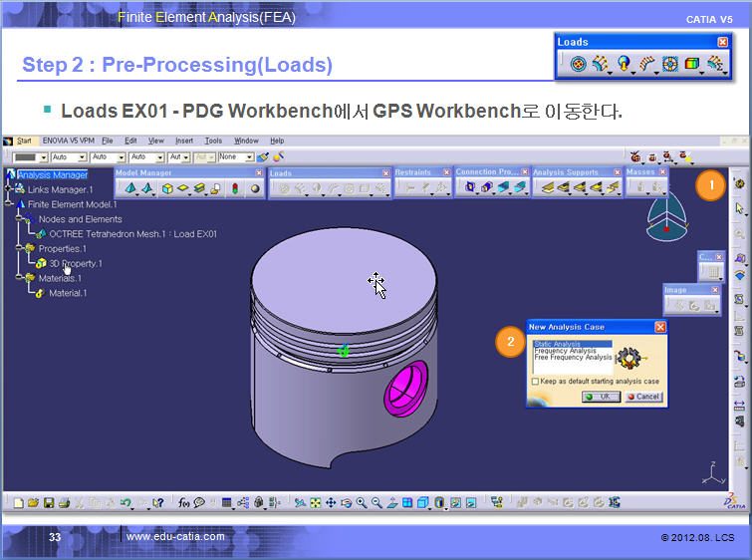Image resolution: width=752 pixels, height=560 pixels.
Task: Click the GPS workbench icon at top right
Action: 739,183
